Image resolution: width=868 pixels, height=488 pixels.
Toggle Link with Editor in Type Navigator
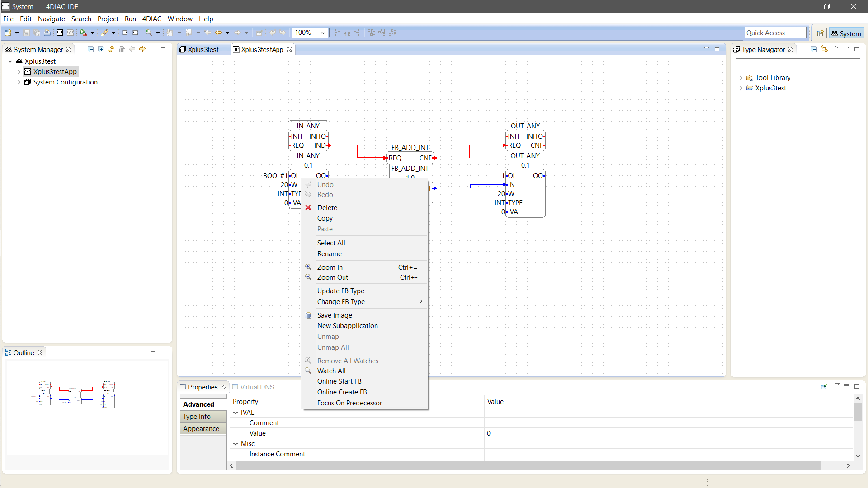click(824, 49)
